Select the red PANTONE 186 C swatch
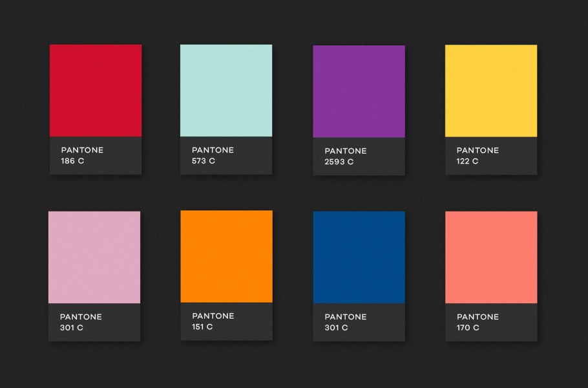 [x=94, y=91]
